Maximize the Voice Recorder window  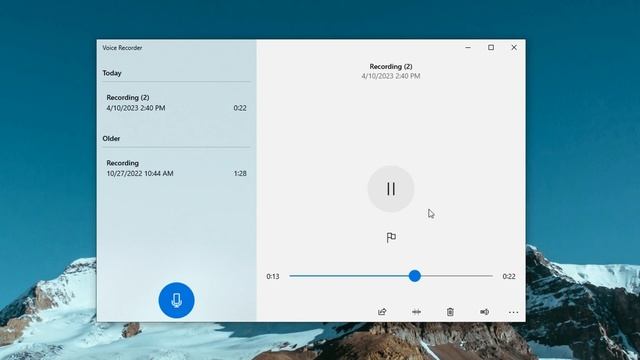click(491, 47)
